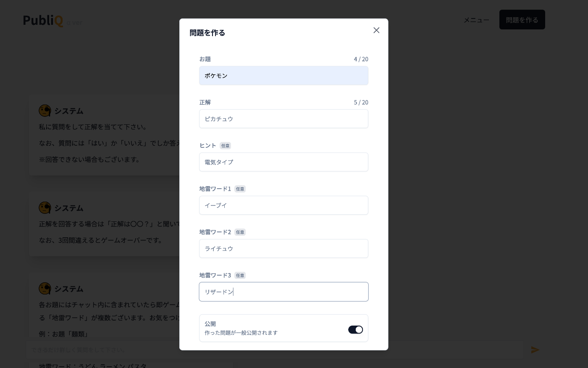588x368 pixels.
Task: Click the 地雷ワード3 label
Action: [x=215, y=275]
